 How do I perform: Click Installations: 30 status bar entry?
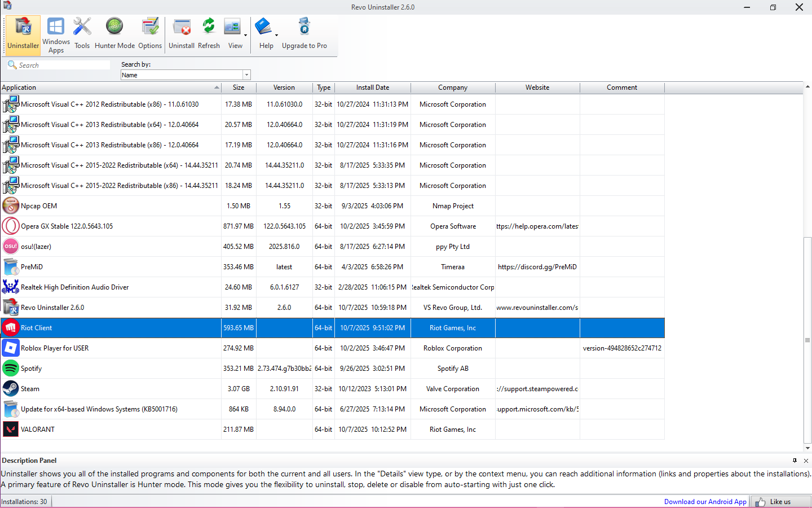click(24, 502)
